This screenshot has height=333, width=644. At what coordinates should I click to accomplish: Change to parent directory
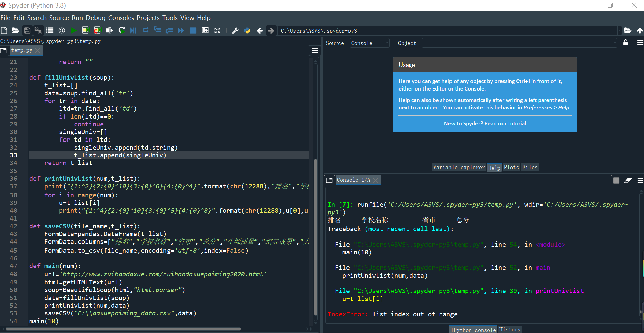tap(640, 31)
